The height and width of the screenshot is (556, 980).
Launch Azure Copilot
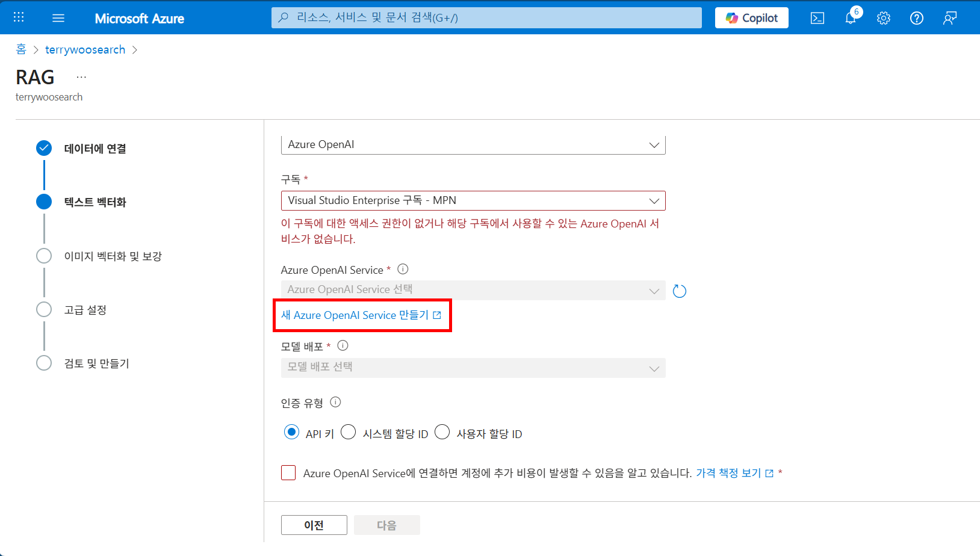pos(751,17)
